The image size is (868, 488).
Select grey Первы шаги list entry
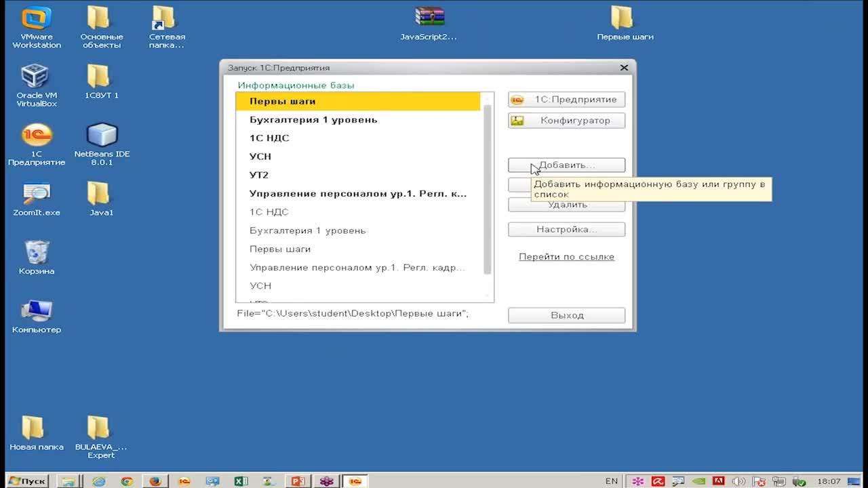[x=357, y=249]
